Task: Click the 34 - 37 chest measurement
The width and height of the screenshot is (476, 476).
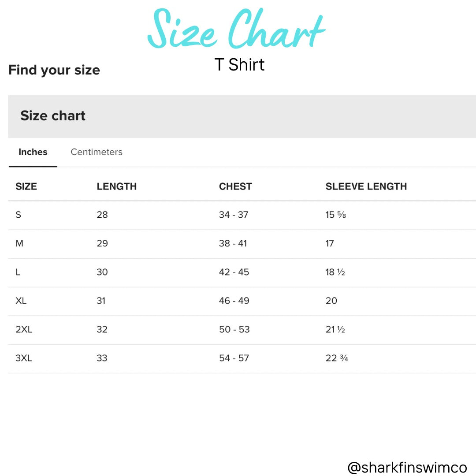Action: [x=234, y=215]
